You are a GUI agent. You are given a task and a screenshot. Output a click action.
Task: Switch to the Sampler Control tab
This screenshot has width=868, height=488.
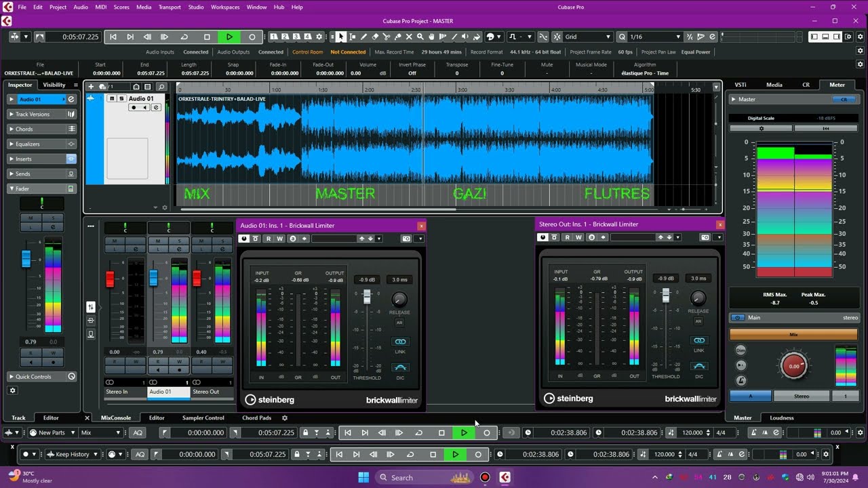tap(203, 418)
